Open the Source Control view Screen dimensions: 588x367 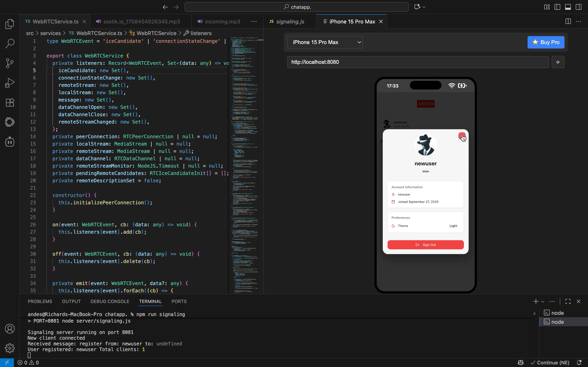pos(10,63)
